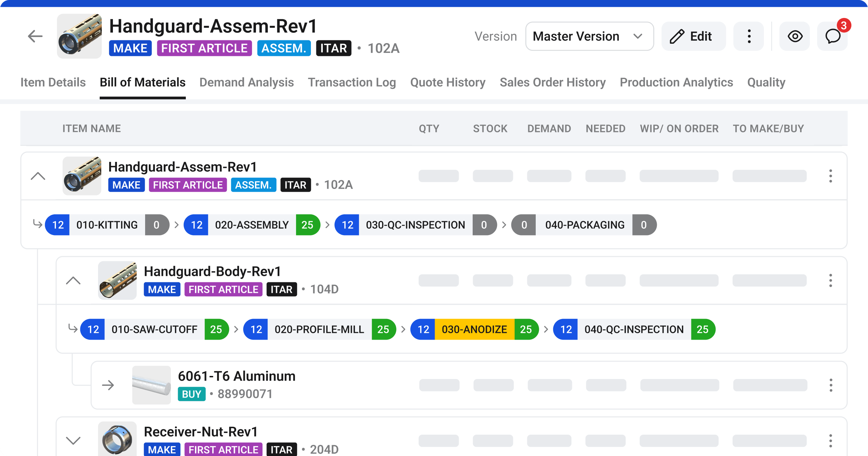
Task: Collapse the Handguard-Assem-Rev1 BOM row
Action: pyautogui.click(x=38, y=176)
